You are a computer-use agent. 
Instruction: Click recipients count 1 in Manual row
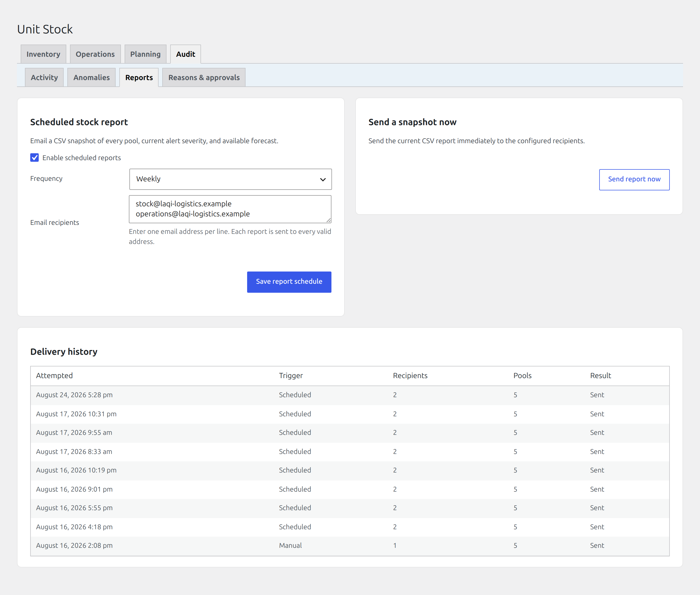[395, 546]
